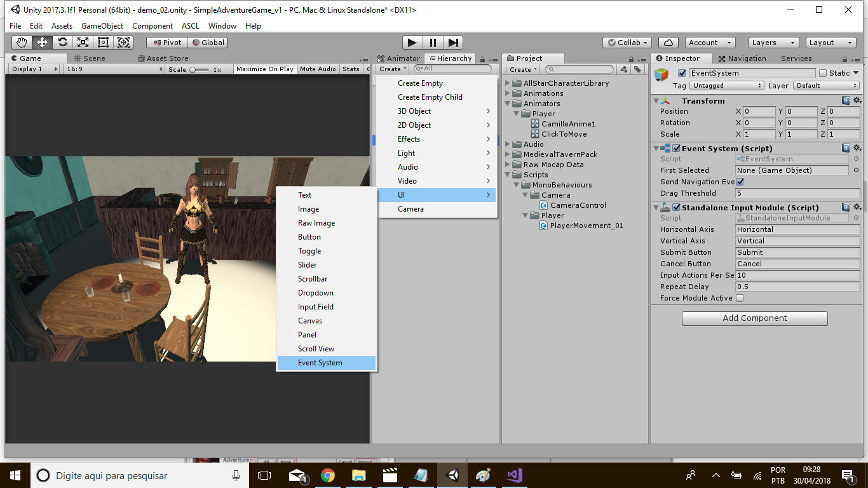Select the Rect tool
The height and width of the screenshot is (488, 868).
point(102,42)
